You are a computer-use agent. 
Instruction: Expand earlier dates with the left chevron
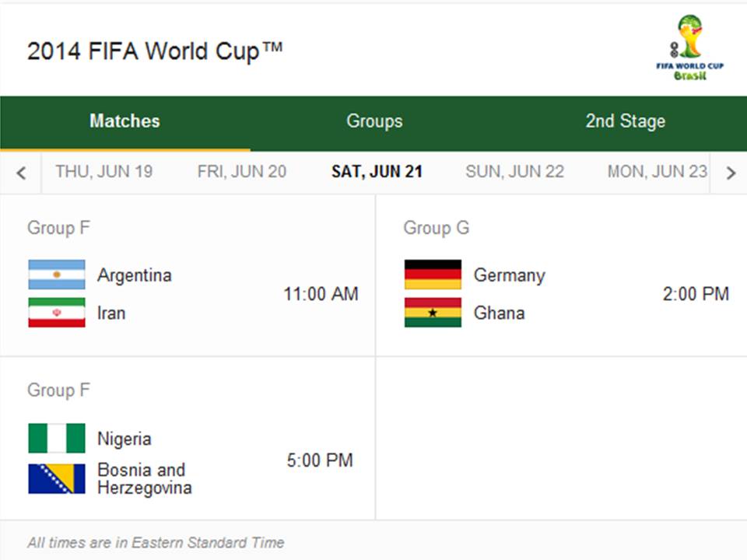pyautogui.click(x=19, y=172)
